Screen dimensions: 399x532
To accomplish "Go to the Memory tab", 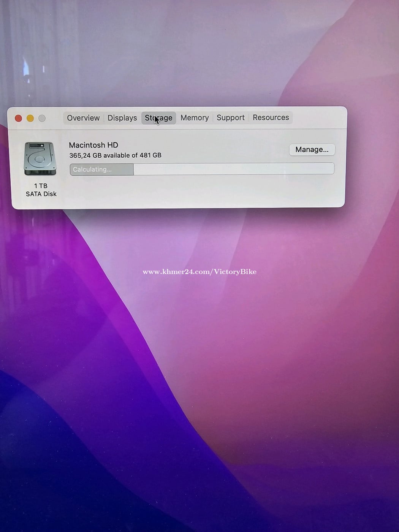I will click(194, 118).
